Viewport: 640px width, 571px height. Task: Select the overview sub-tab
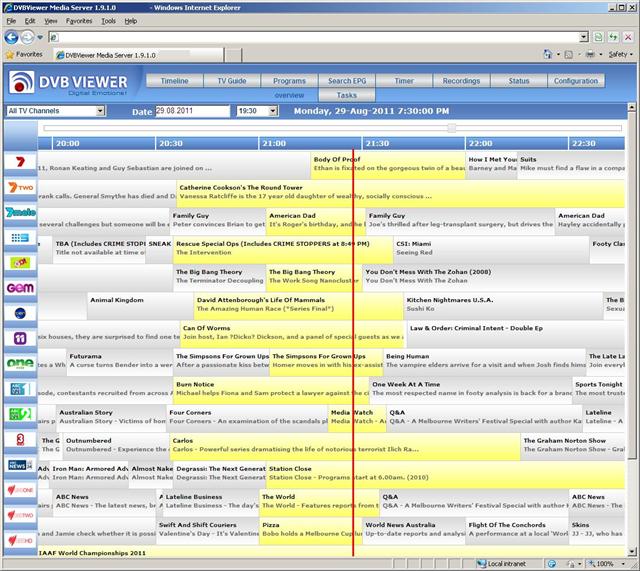[289, 95]
